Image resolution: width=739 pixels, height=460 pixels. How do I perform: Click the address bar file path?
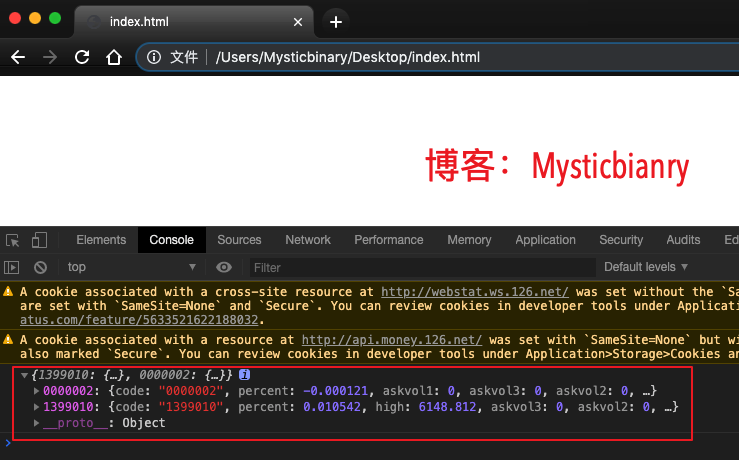tap(348, 57)
